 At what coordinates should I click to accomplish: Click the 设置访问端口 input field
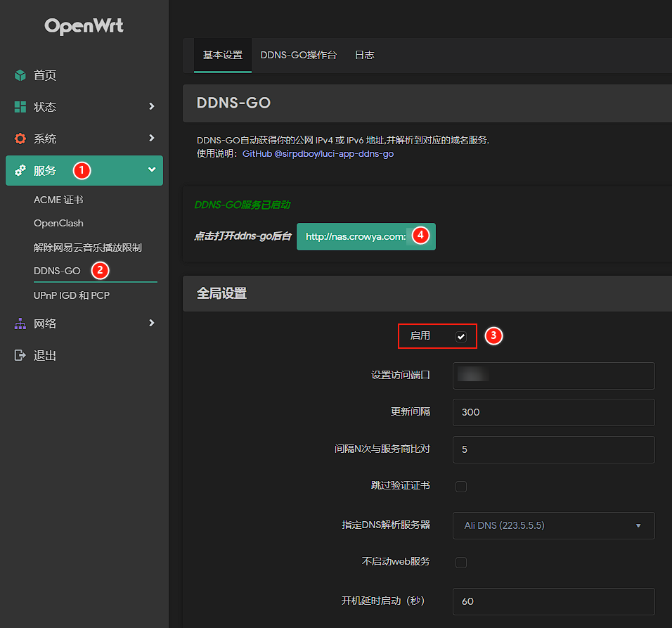(x=553, y=376)
